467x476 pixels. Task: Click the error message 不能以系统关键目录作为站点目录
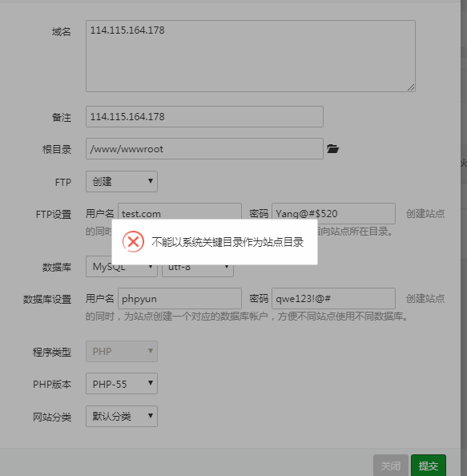(x=227, y=242)
